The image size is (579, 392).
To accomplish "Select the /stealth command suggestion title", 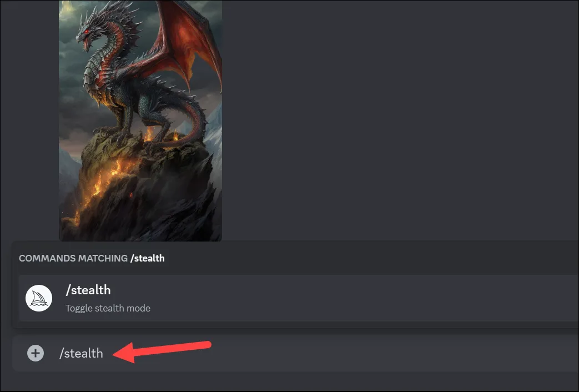I will click(88, 290).
